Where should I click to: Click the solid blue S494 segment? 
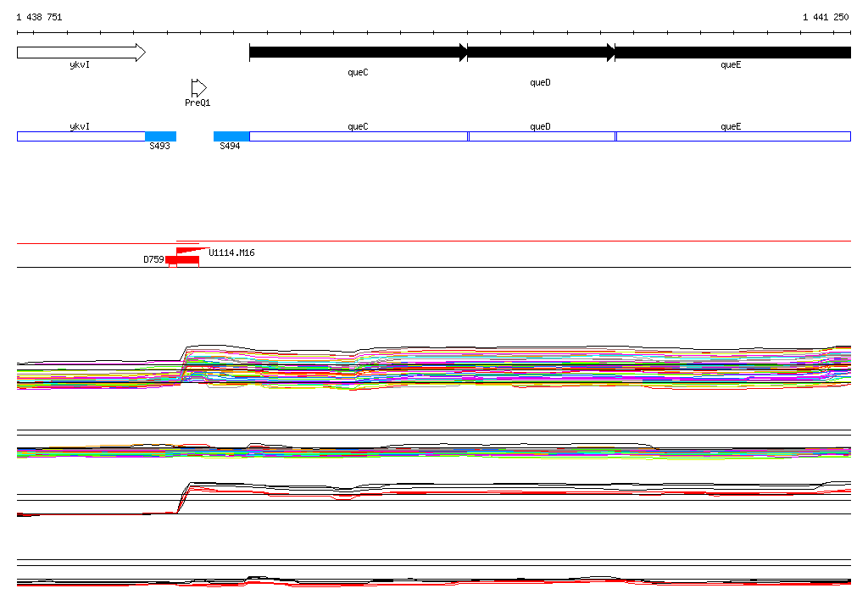pos(231,136)
